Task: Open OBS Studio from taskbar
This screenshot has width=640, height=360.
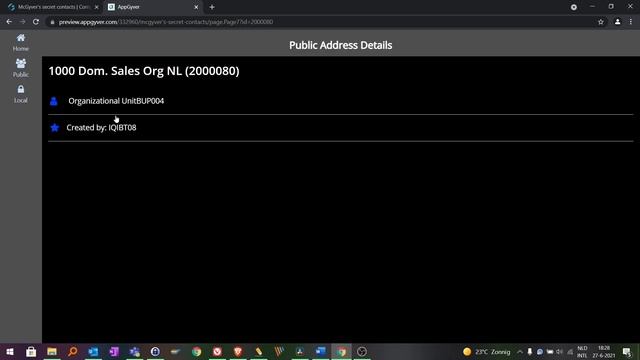Action: point(362,351)
